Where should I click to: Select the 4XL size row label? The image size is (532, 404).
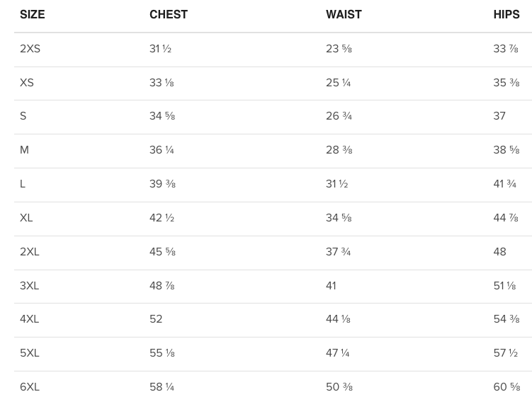(x=30, y=319)
